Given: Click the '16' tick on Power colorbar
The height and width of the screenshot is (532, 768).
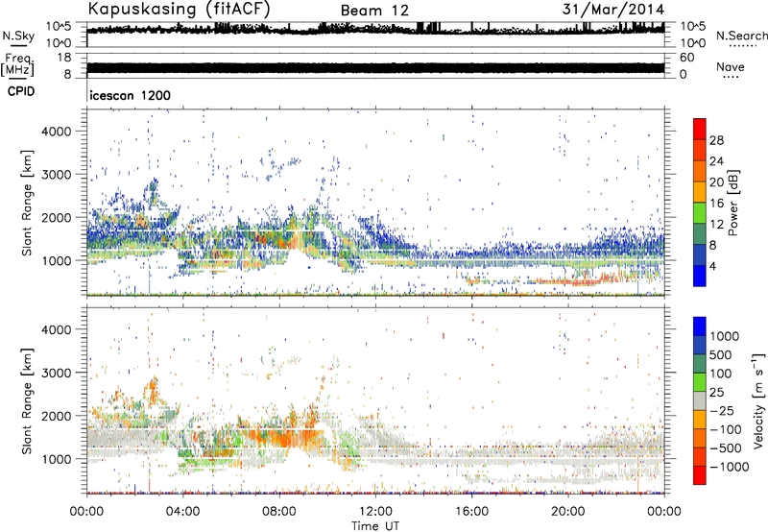Looking at the screenshot, I should pos(716,204).
